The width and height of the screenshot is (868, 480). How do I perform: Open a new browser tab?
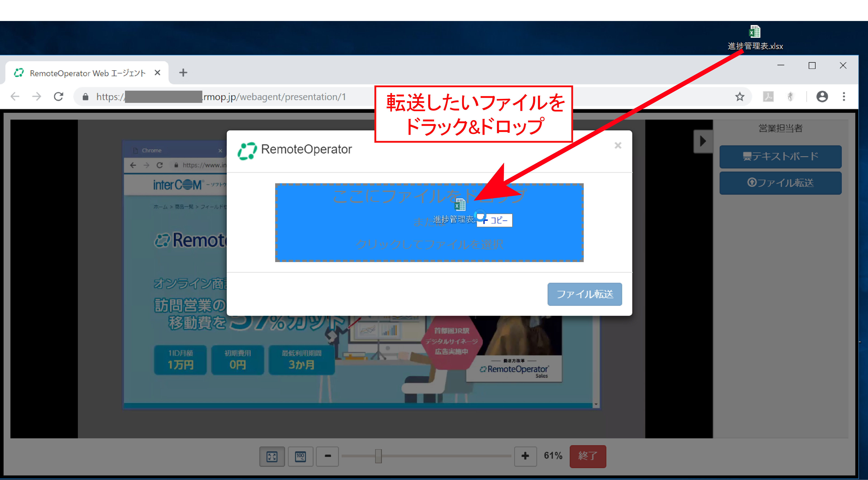tap(183, 73)
